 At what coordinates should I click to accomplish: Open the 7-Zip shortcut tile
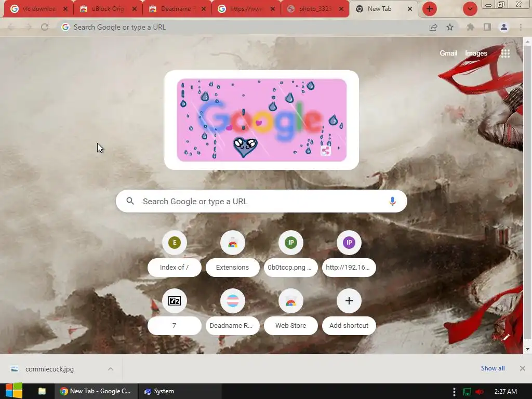(x=175, y=301)
